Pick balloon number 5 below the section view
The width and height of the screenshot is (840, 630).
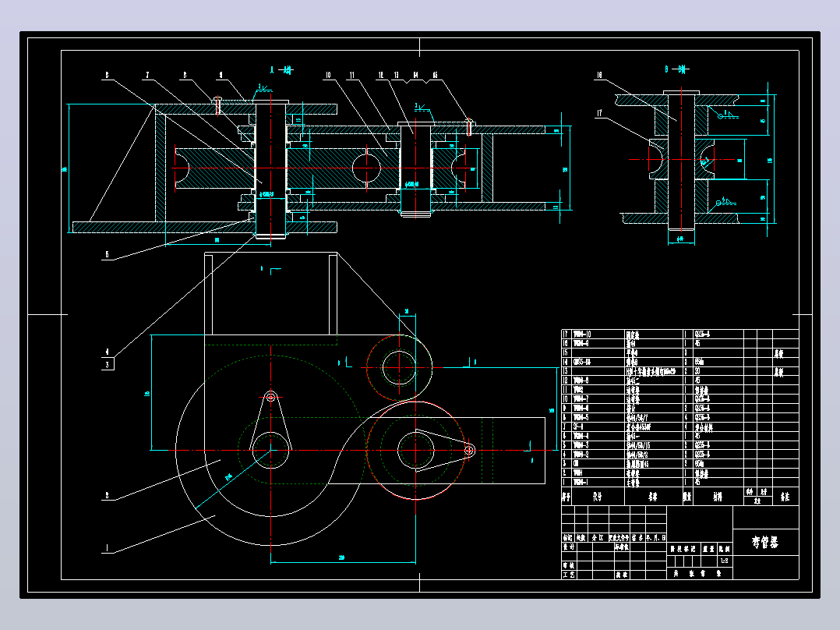point(107,255)
